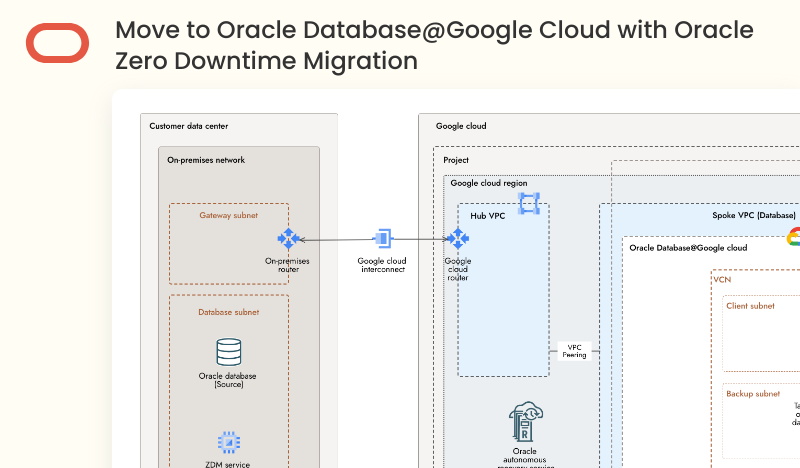Image resolution: width=800 pixels, height=468 pixels.
Task: Click the Google cloud interconnect icon
Action: coord(383,238)
